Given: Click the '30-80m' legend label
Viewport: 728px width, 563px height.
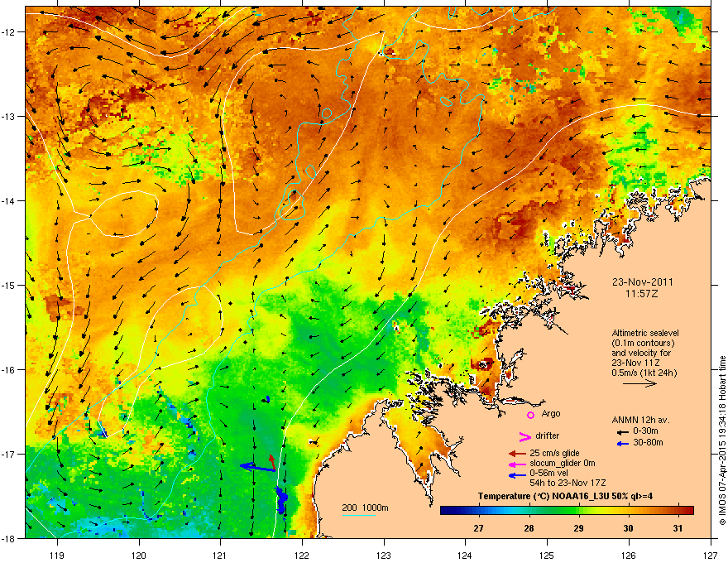Looking at the screenshot, I should tap(648, 442).
